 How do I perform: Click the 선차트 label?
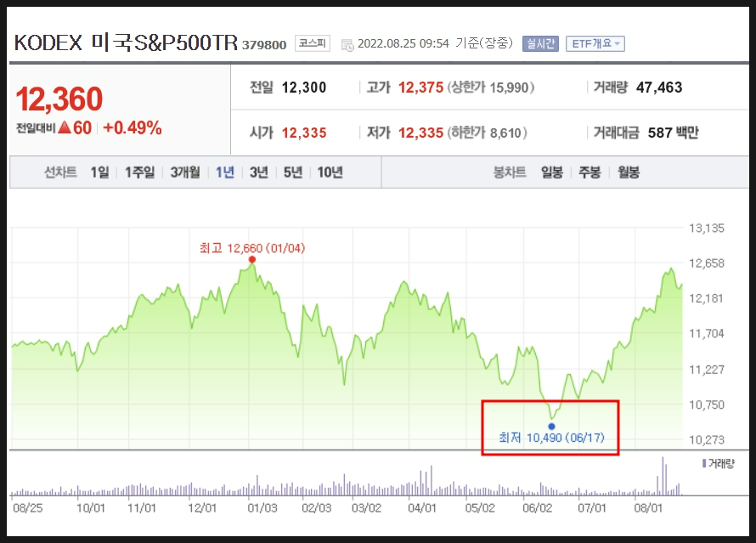[61, 173]
